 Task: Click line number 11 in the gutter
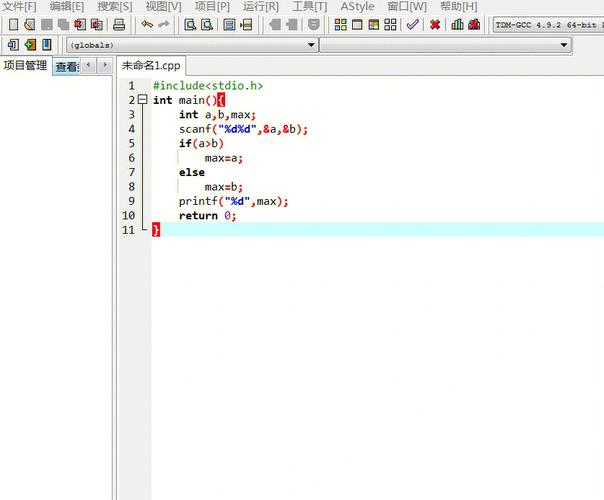[129, 230]
